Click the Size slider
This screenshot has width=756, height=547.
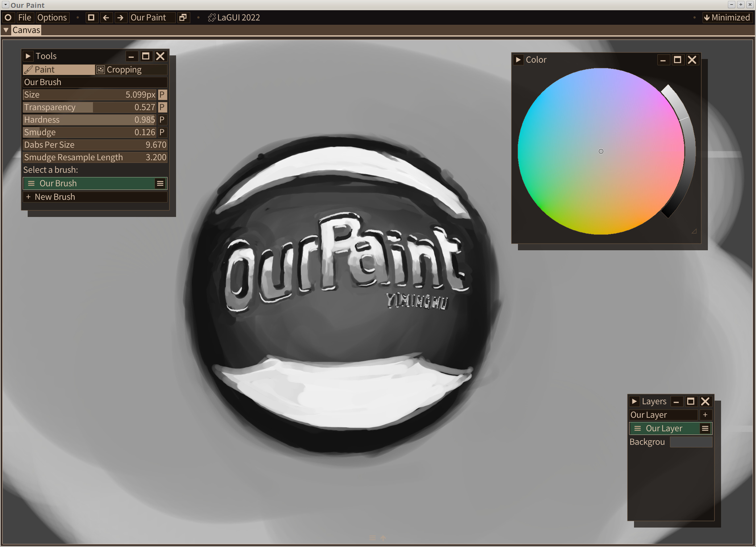(90, 95)
